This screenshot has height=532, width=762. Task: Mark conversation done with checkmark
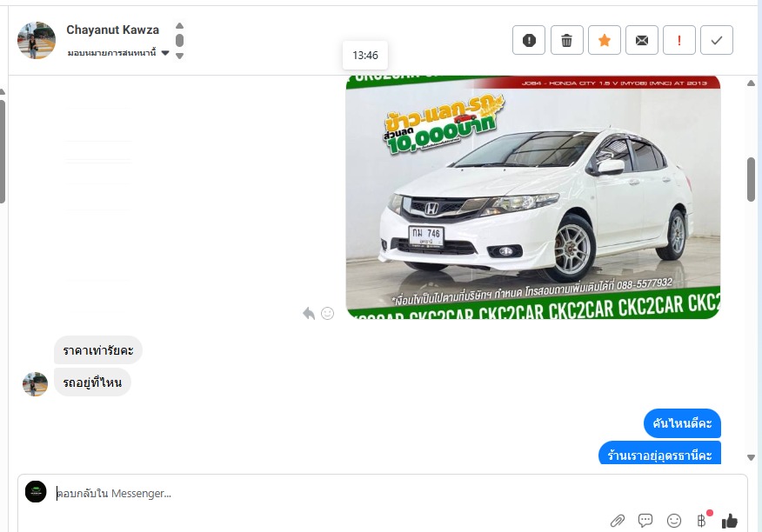[716, 40]
